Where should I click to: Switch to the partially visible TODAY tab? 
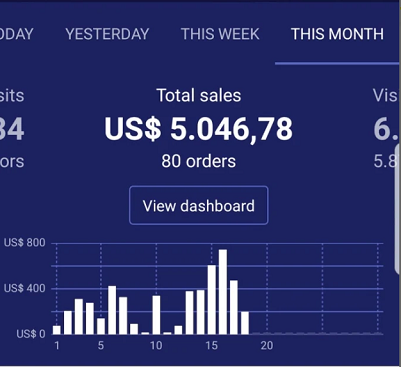point(17,34)
